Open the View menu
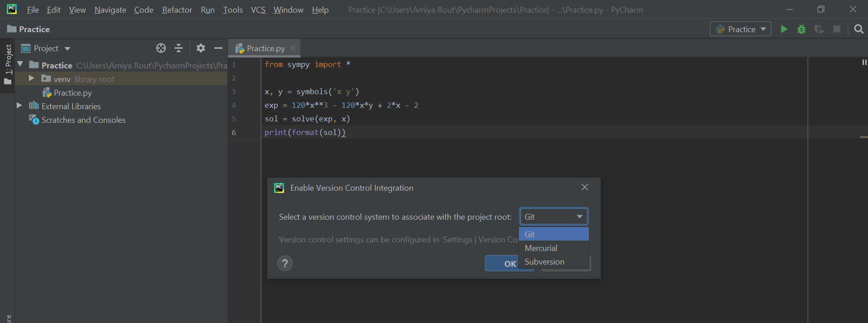Viewport: 868px width, 323px height. tap(77, 10)
